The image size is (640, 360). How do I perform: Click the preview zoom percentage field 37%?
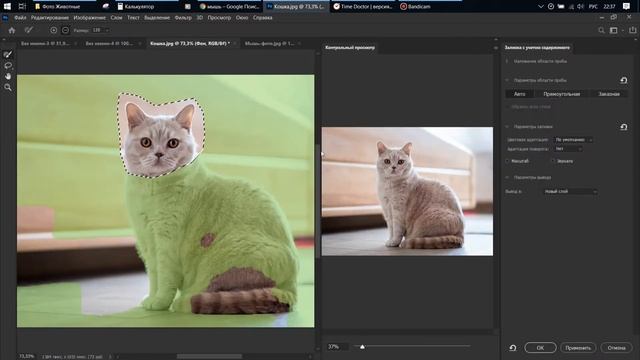click(337, 347)
